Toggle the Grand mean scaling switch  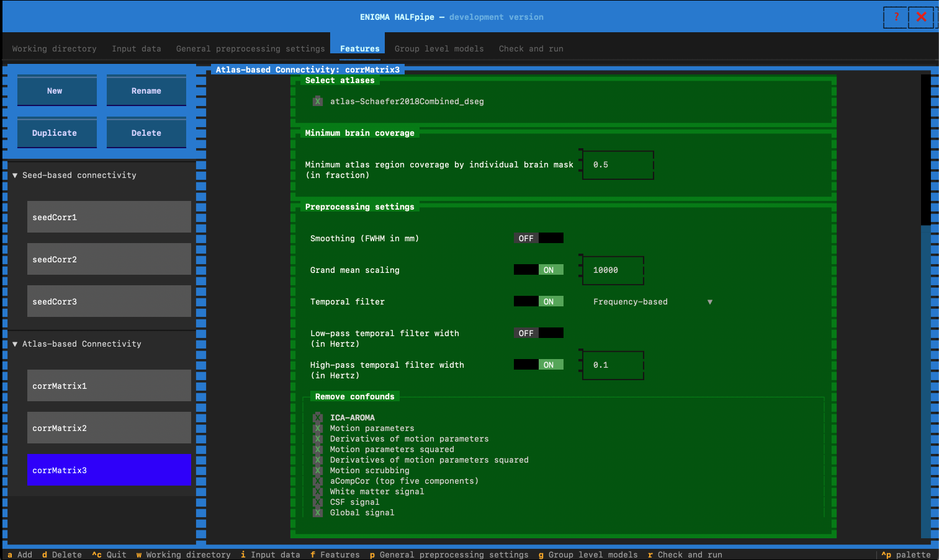(x=539, y=270)
